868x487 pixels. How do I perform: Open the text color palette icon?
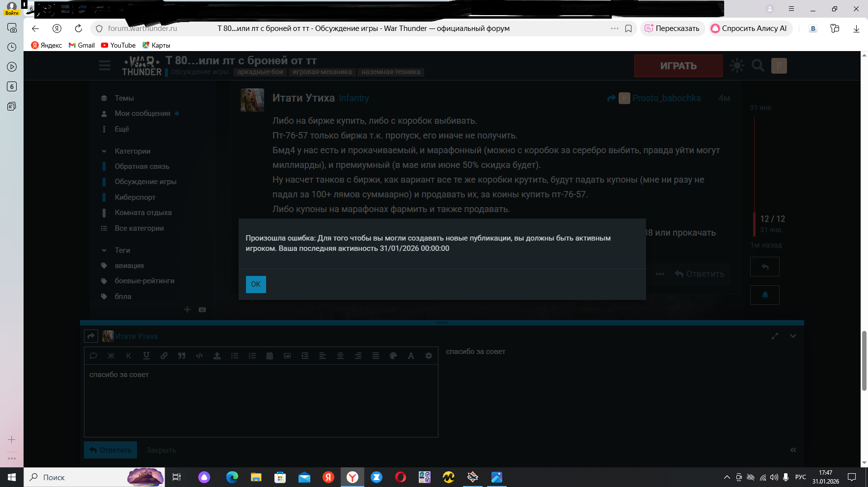pos(393,356)
